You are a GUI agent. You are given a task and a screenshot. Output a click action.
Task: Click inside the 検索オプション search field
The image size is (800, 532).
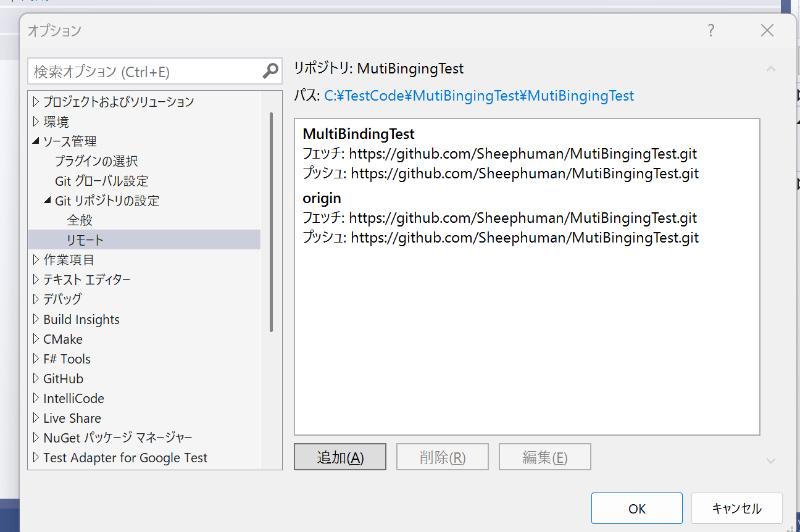142,71
